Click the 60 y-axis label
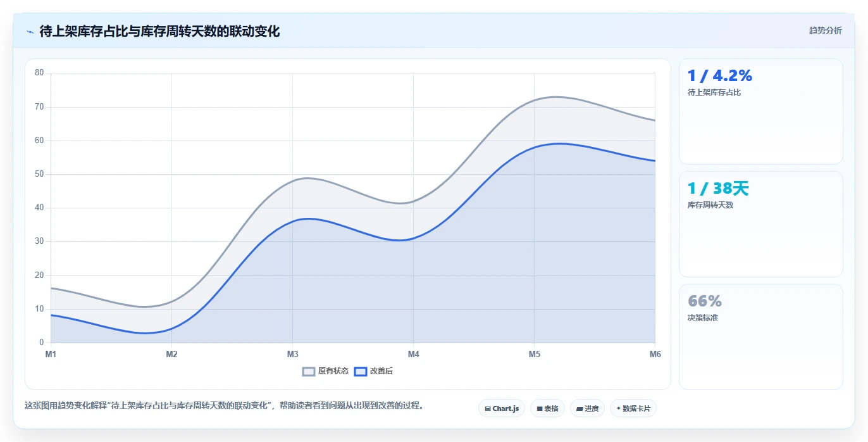 click(39, 141)
